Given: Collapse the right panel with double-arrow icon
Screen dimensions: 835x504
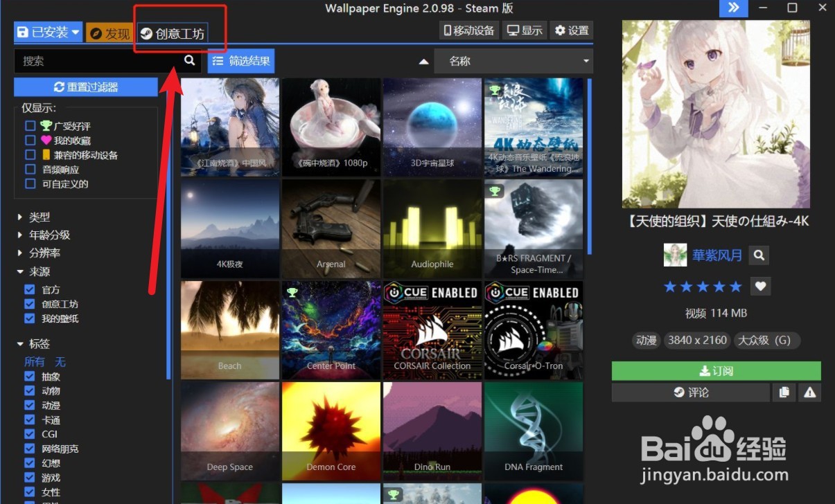Looking at the screenshot, I should coord(734,8).
